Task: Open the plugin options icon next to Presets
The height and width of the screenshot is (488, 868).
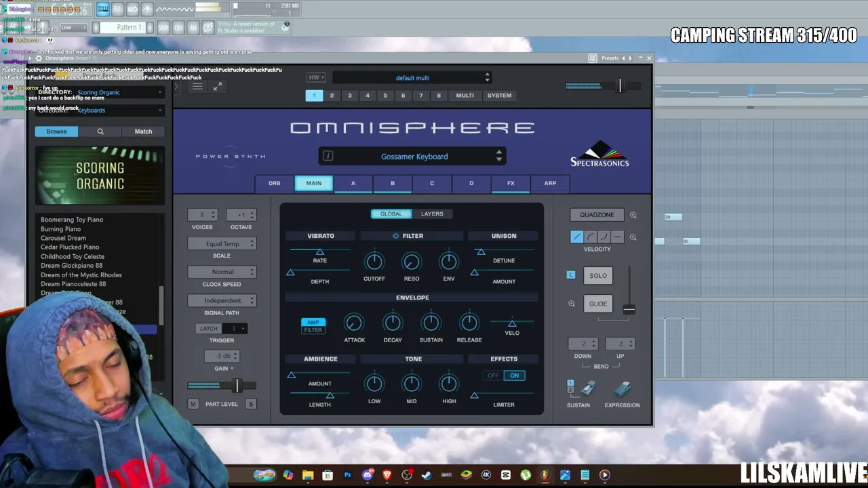Action: coord(593,58)
